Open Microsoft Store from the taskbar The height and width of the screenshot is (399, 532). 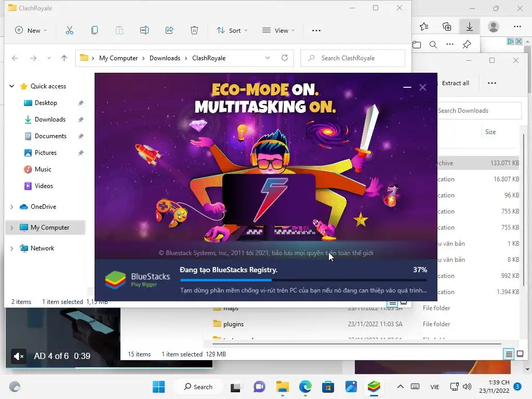tap(328, 387)
